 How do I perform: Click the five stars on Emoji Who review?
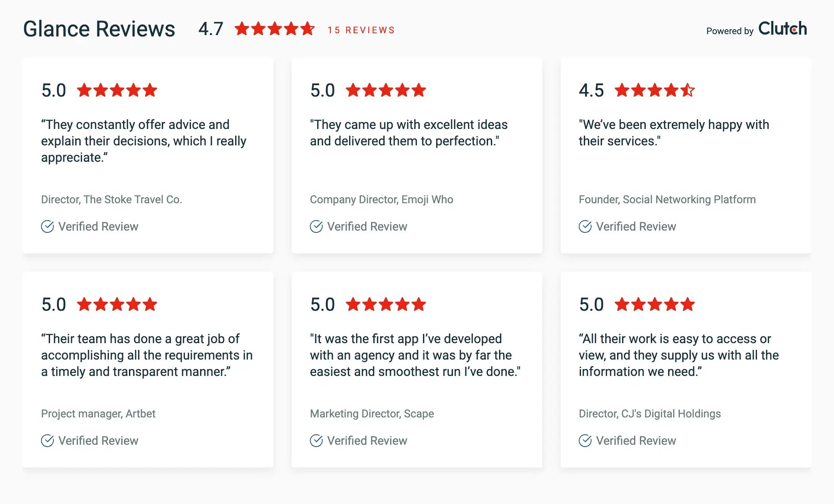pyautogui.click(x=386, y=90)
